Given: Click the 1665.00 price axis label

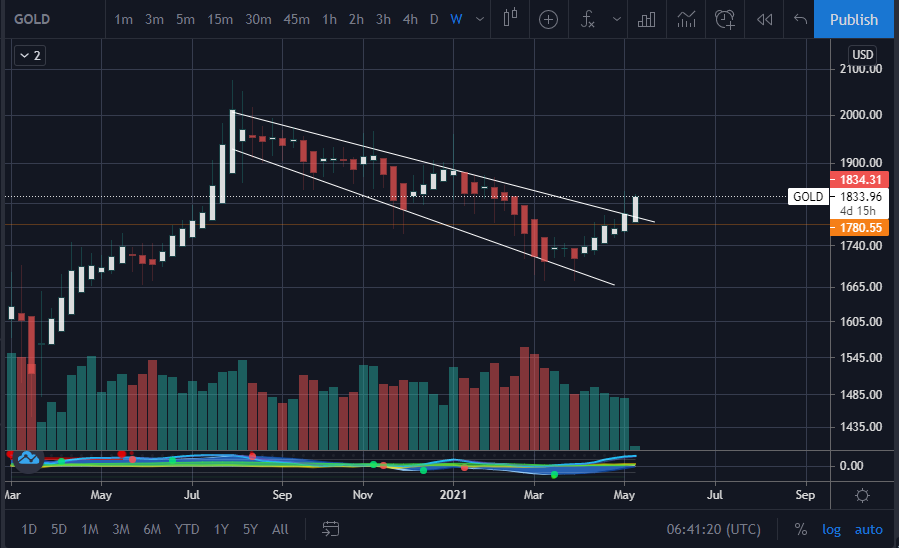Looking at the screenshot, I should [861, 287].
